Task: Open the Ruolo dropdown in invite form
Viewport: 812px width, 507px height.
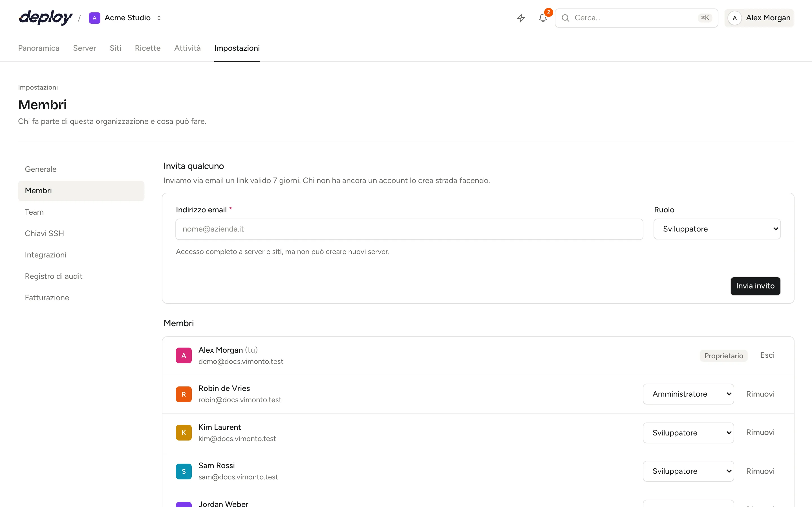Action: 717,229
